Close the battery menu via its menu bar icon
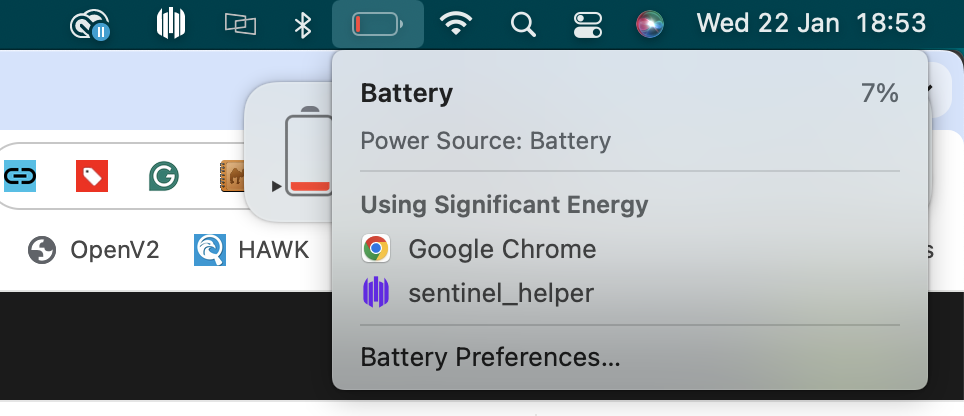Screen dimensions: 964x416 (377, 25)
